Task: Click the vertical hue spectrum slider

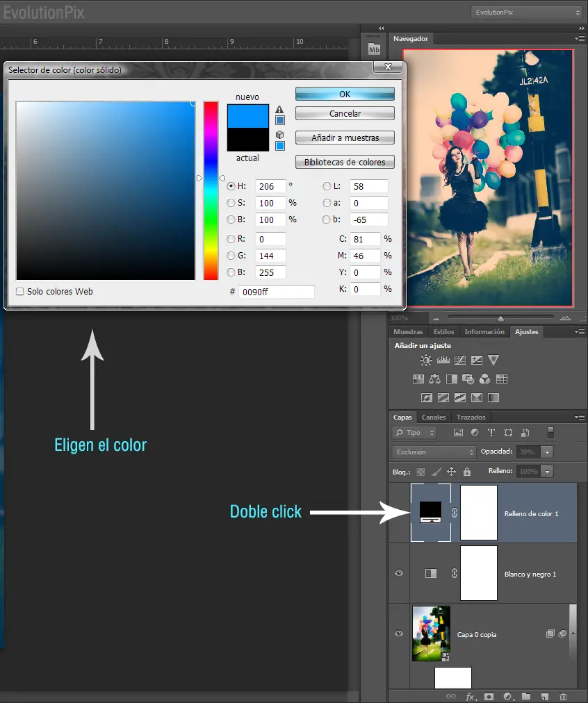Action: (211, 190)
